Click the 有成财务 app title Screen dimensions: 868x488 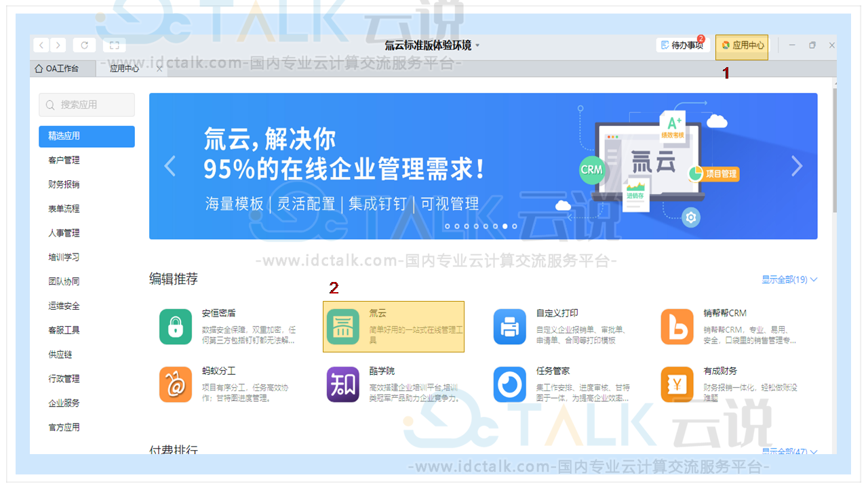coord(720,371)
